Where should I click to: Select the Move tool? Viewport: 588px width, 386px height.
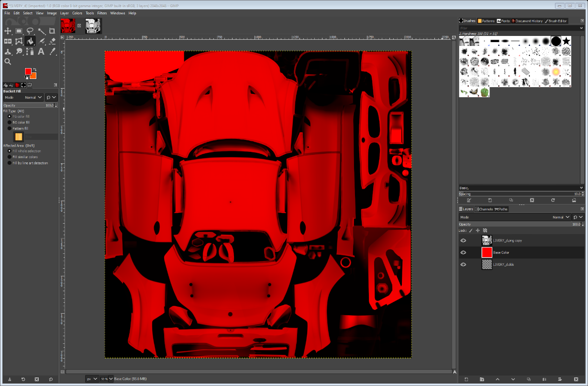[8, 31]
